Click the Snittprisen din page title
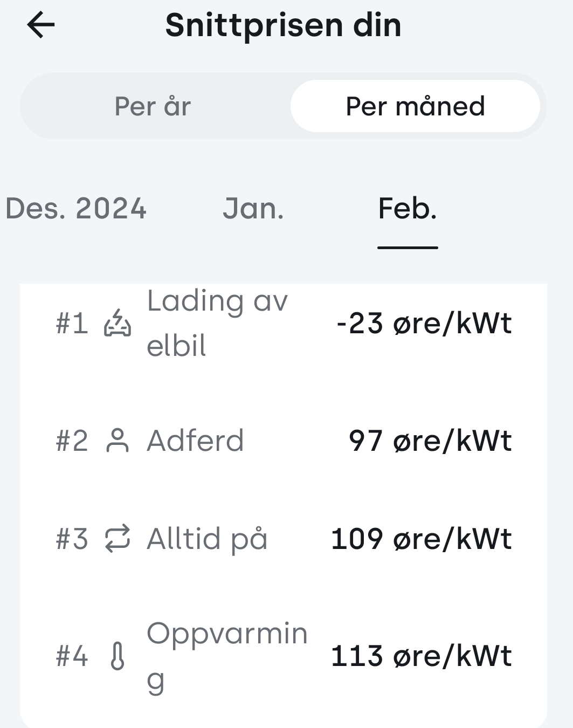This screenshot has height=728, width=573. 284,25
